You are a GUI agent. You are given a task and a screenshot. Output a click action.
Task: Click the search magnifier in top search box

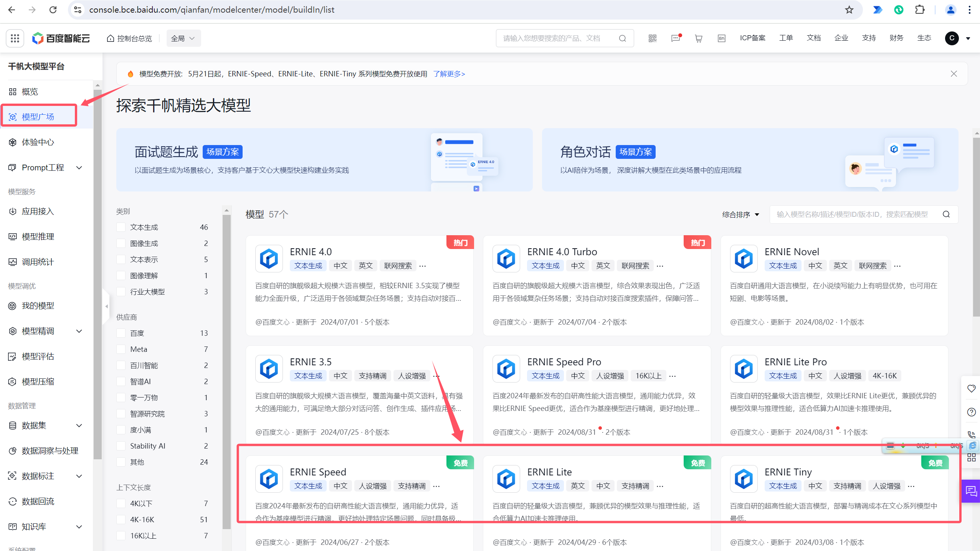(x=622, y=38)
